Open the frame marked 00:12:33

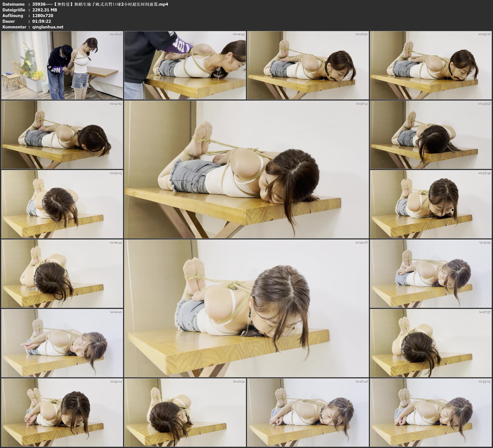point(185,65)
